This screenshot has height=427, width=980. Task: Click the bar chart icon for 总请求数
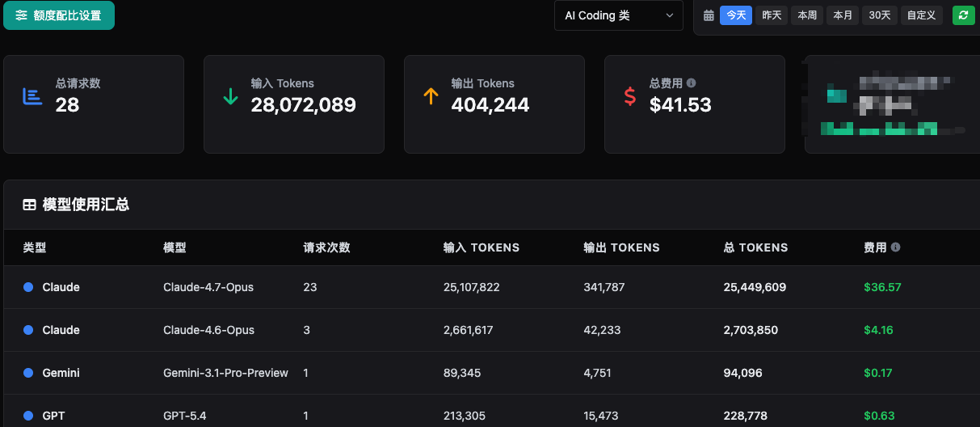tap(32, 96)
